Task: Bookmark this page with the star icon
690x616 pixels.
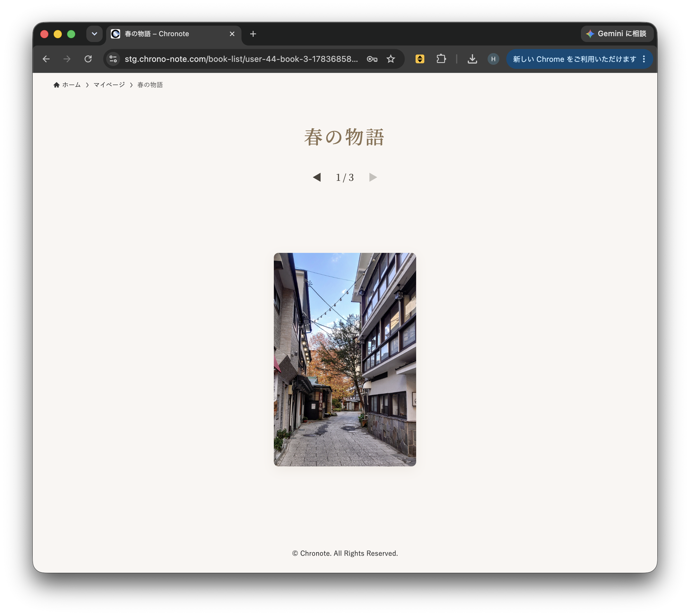Action: (391, 59)
